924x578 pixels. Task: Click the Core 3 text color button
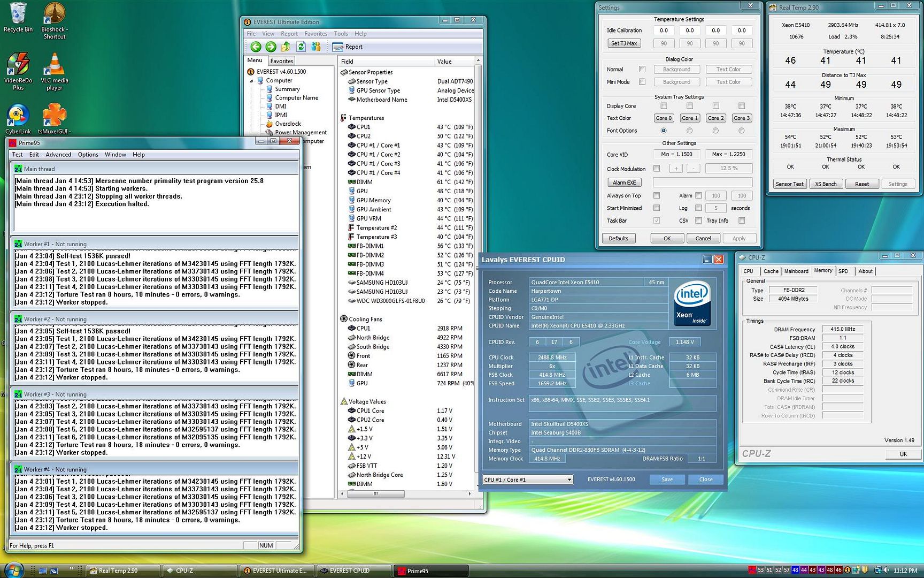(742, 118)
